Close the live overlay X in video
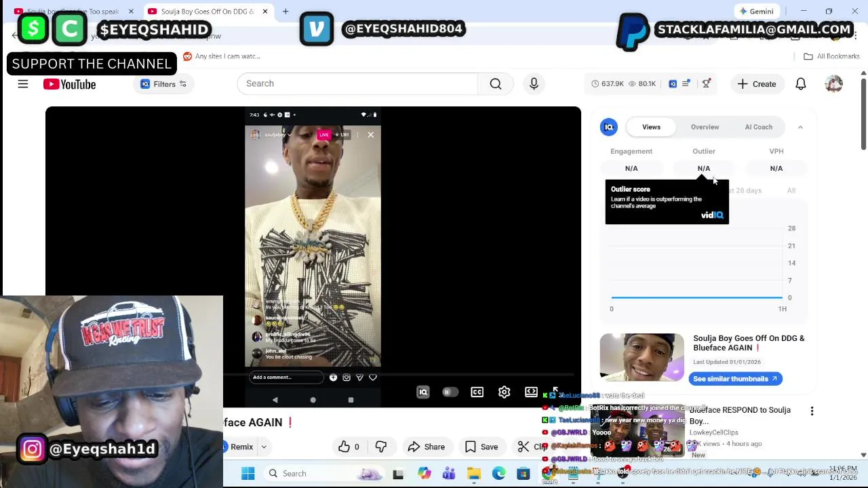 [x=370, y=135]
